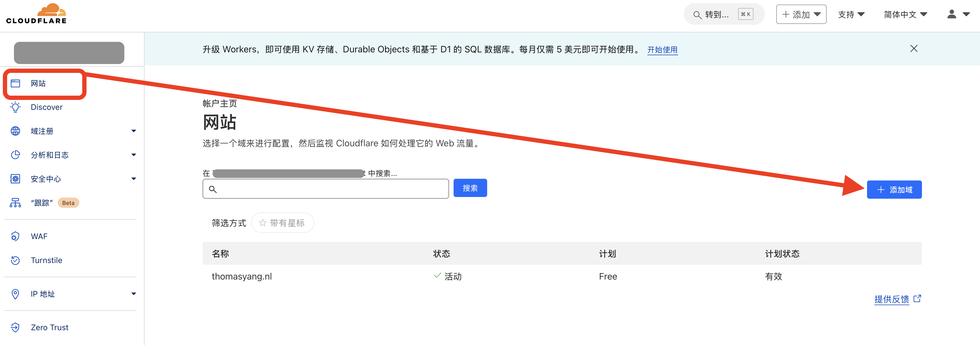
Task: Click the WAF shield icon
Action: tap(15, 236)
